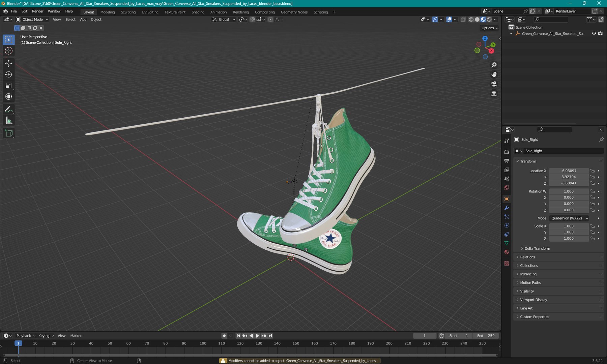Image resolution: width=607 pixels, height=364 pixels.
Task: Play the animation in timeline
Action: click(x=257, y=336)
